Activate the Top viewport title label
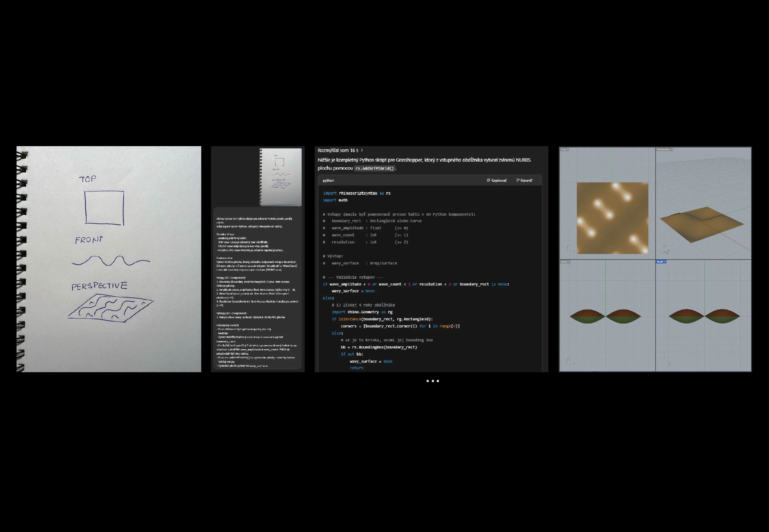The image size is (769, 532). pyautogui.click(x=563, y=149)
